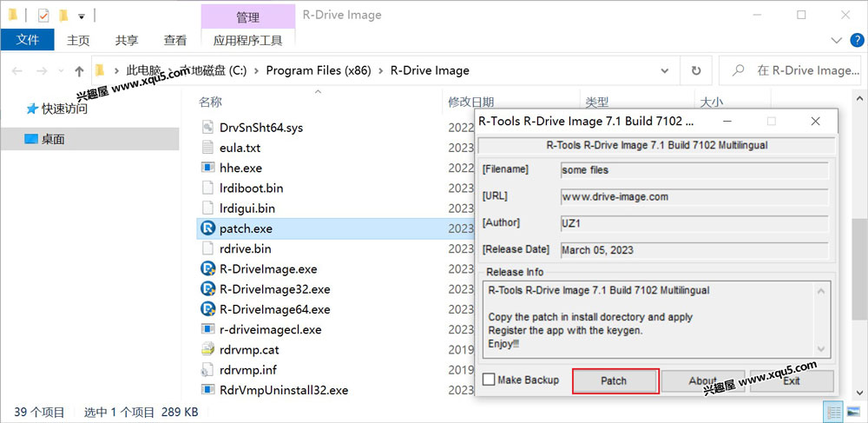
Task: Open the 应用程序工具 tab
Action: pos(248,40)
